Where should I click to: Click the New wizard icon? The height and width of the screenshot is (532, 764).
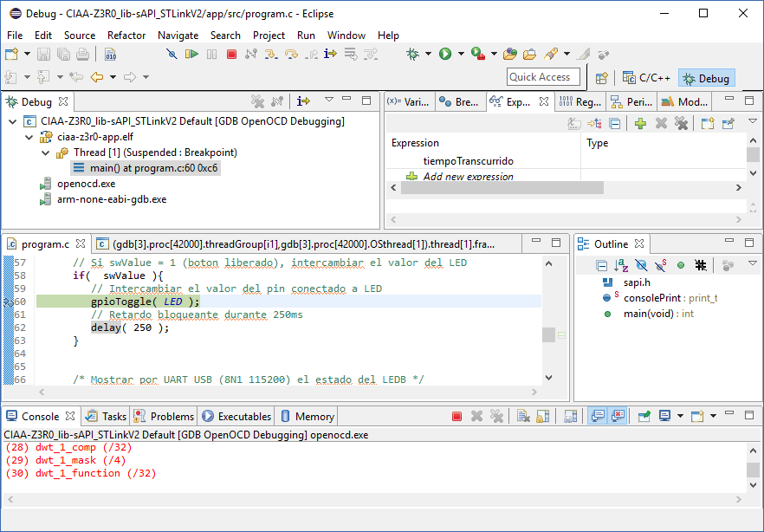click(12, 54)
